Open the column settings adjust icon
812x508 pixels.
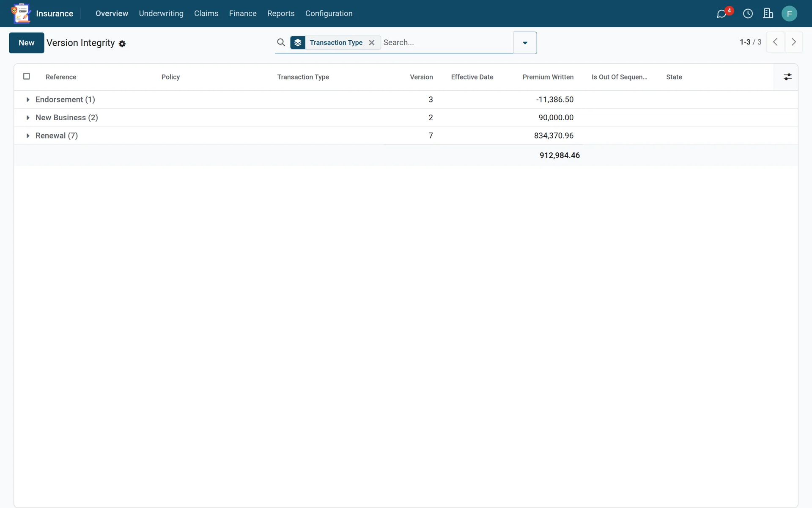[787, 77]
